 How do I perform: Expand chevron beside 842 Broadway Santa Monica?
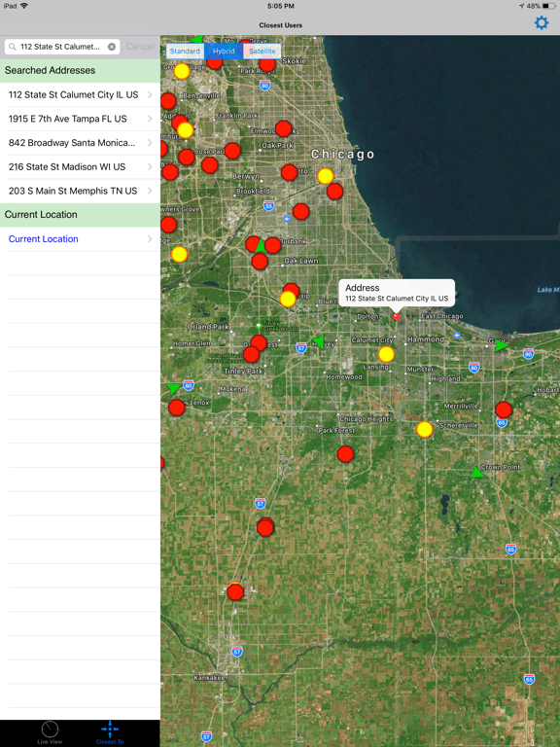pos(150,143)
